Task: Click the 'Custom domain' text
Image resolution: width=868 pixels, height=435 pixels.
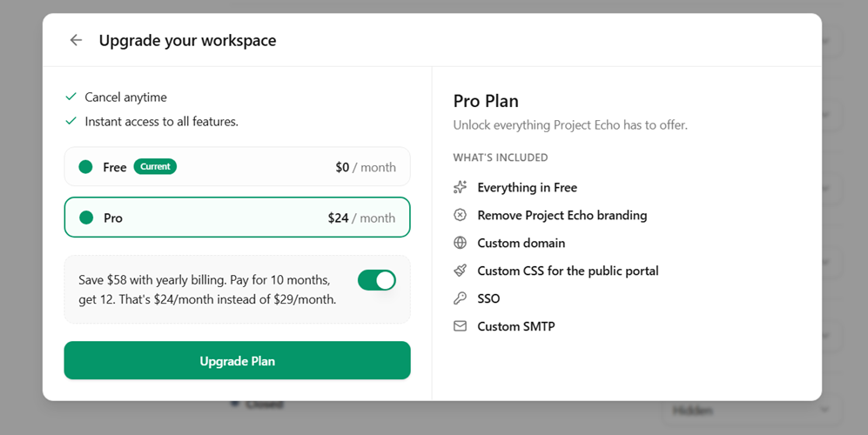Action: (x=521, y=243)
